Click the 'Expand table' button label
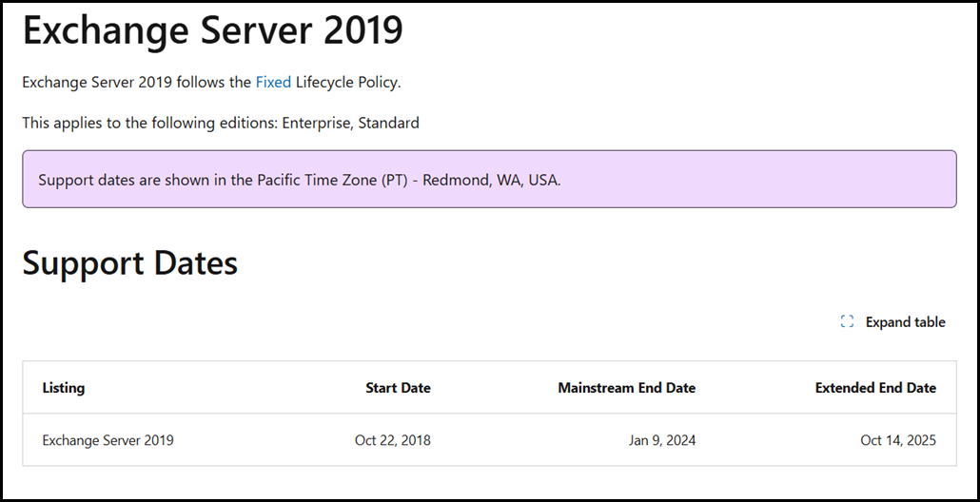The image size is (980, 502). point(905,322)
